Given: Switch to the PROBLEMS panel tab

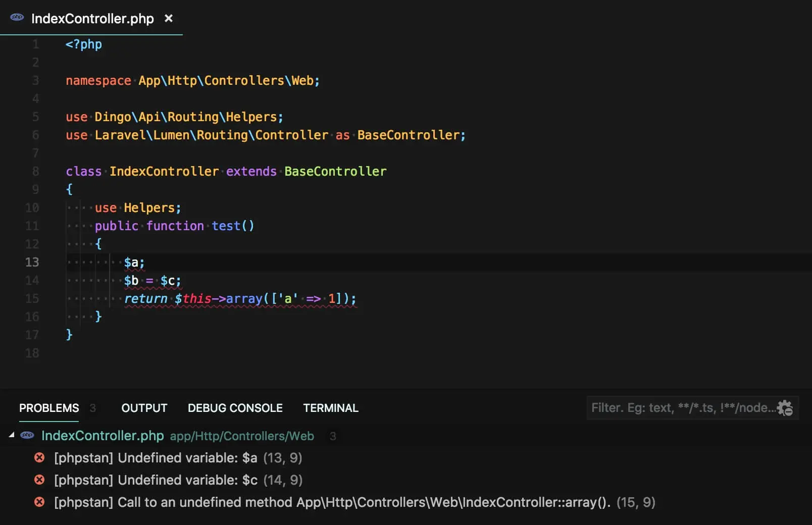Looking at the screenshot, I should (49, 408).
